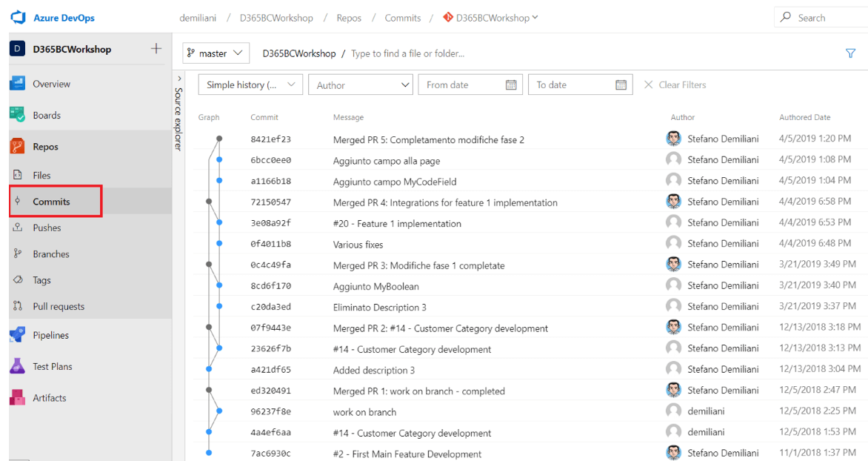Click the filter funnel icon

point(850,53)
